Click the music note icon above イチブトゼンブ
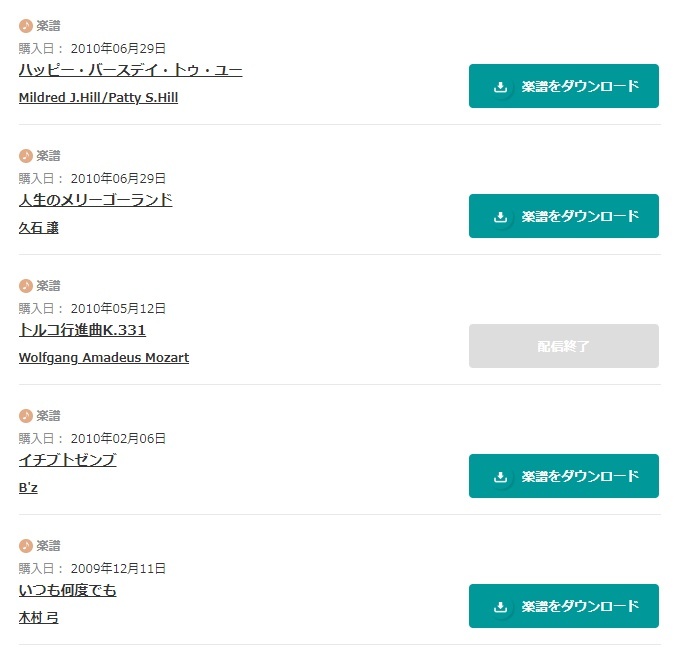Image resolution: width=678 pixels, height=649 pixels. pyautogui.click(x=26, y=416)
